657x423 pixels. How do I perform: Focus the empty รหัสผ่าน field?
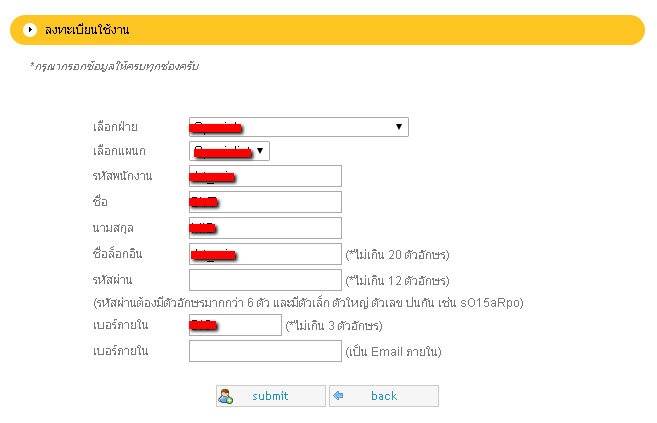tap(265, 279)
